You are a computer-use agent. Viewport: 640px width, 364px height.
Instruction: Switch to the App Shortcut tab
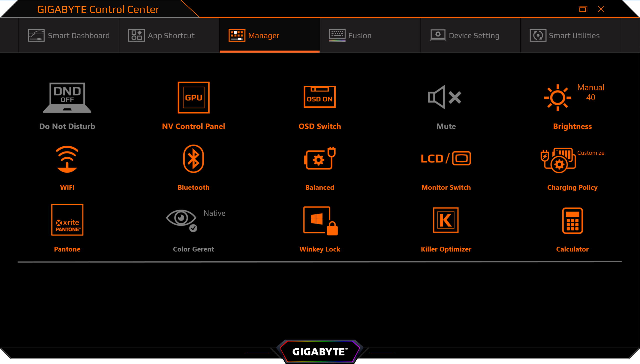pyautogui.click(x=169, y=35)
